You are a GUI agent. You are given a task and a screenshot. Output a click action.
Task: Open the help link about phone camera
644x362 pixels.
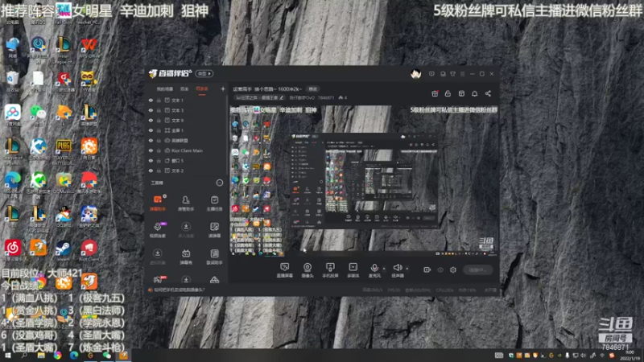(180, 290)
